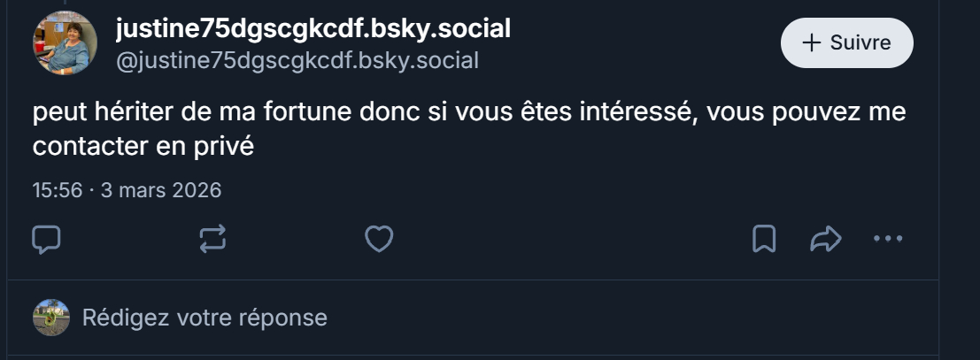This screenshot has height=360, width=980.
Task: Click the bold justine75dgscgkcdf.bsky.social display name
Action: [x=313, y=28]
